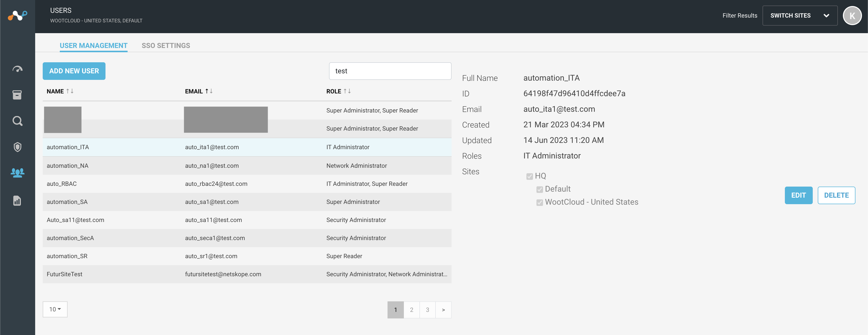Sort the table by NAME column
The image size is (868, 335).
tap(60, 91)
